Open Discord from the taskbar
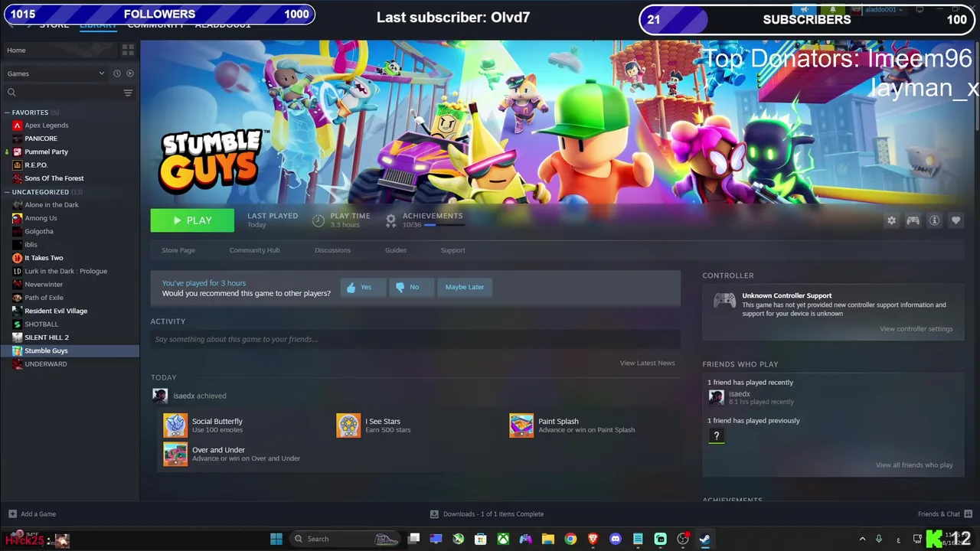 click(615, 539)
